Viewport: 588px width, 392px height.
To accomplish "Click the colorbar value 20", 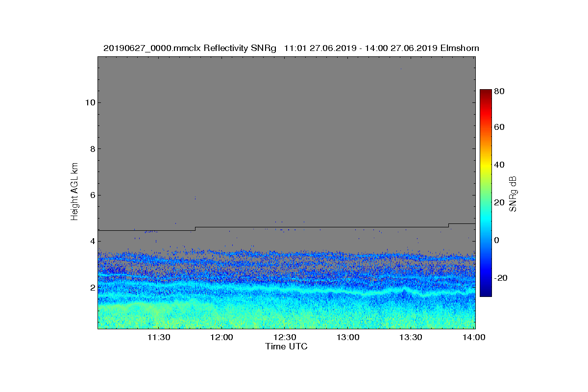I will (x=500, y=202).
